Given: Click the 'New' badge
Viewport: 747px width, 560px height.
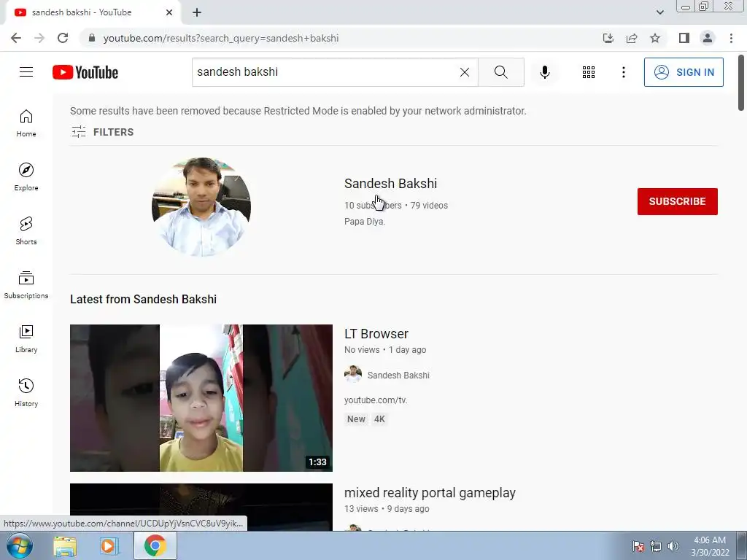Looking at the screenshot, I should click(356, 419).
